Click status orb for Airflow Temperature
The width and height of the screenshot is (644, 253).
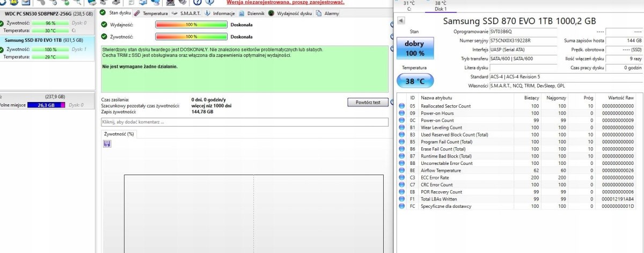pos(402,170)
